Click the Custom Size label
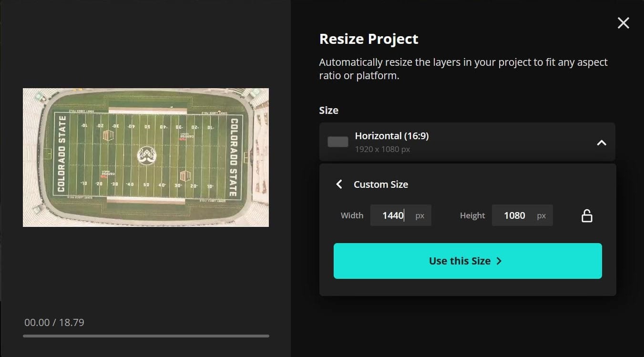Image resolution: width=644 pixels, height=357 pixels. 381,184
